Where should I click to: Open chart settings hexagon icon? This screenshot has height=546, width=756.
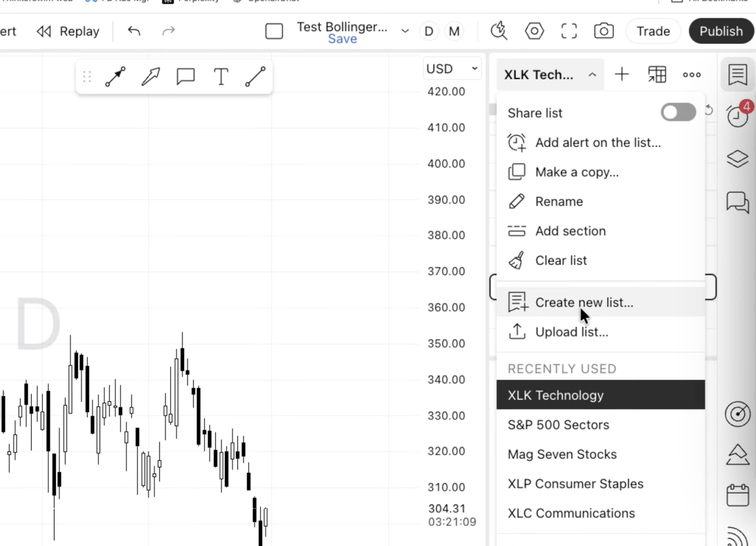[534, 31]
